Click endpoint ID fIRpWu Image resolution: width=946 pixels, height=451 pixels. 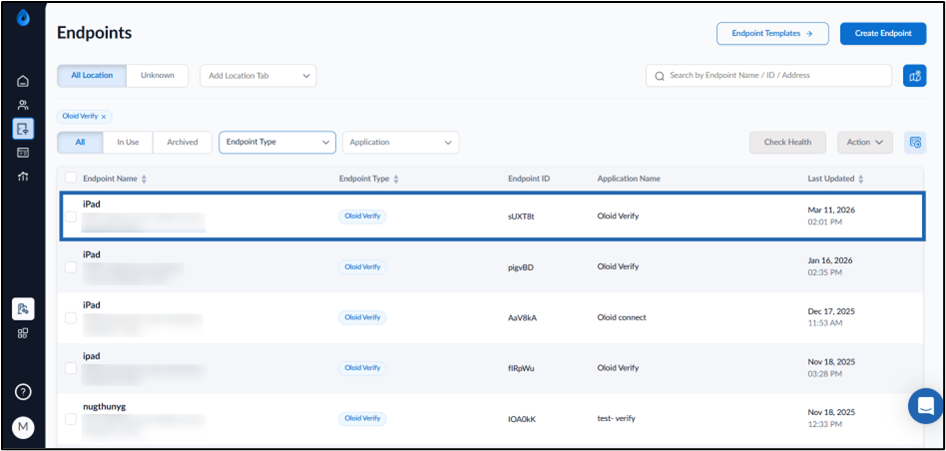click(521, 368)
